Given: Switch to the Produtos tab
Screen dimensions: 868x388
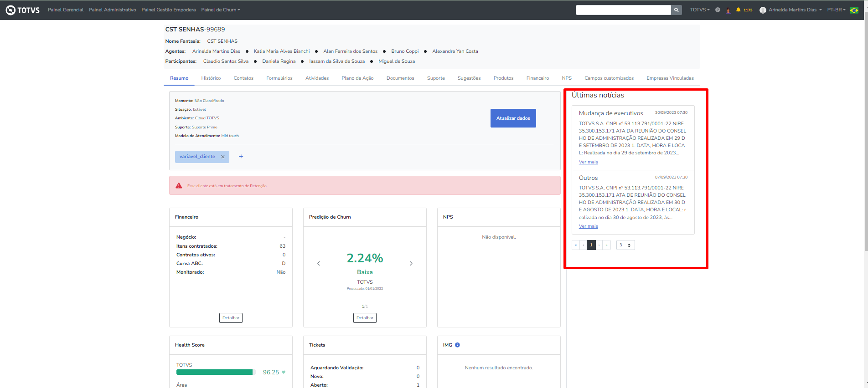Looking at the screenshot, I should click(504, 78).
